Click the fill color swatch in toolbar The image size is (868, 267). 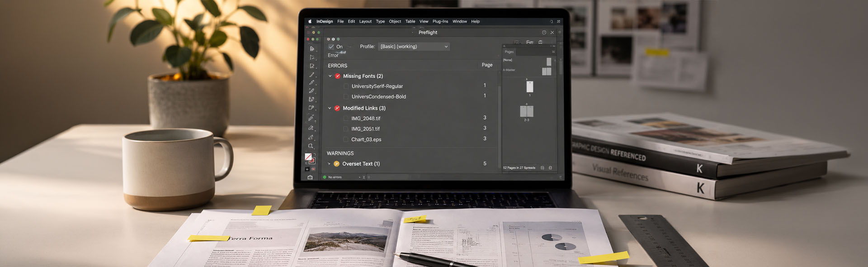click(308, 157)
